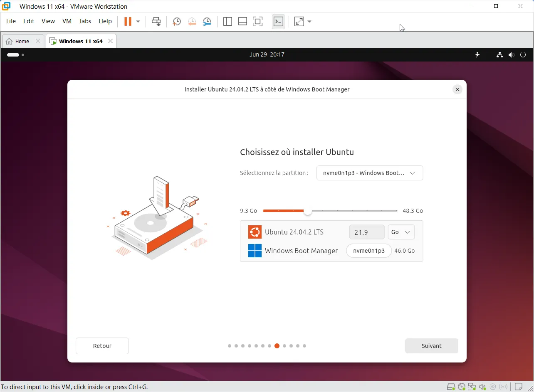Click the Ubuntu network status icon
The height and width of the screenshot is (392, 534).
click(499, 55)
